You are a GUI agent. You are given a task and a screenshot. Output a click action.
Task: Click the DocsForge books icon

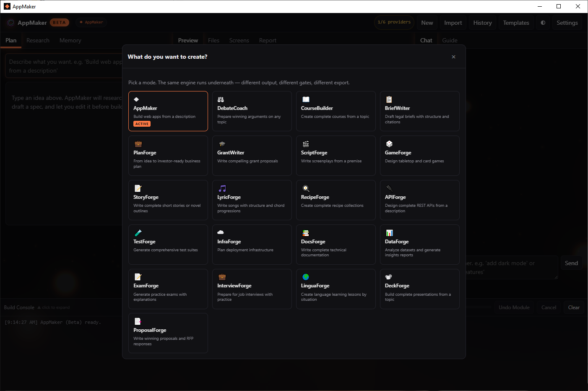click(306, 233)
